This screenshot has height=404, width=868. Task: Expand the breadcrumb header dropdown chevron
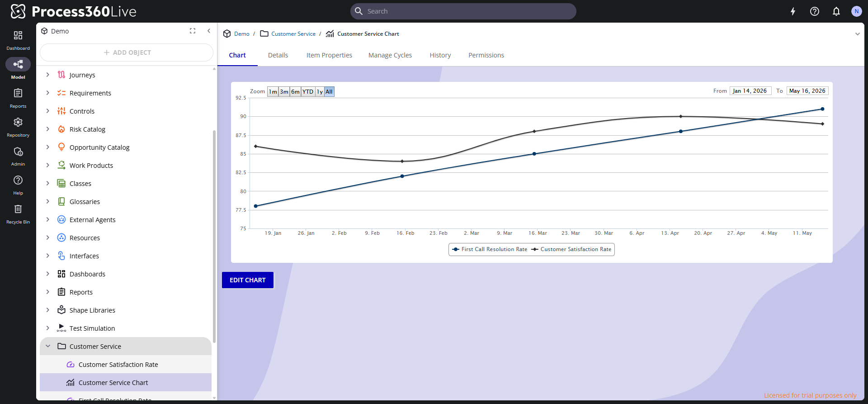point(857,34)
